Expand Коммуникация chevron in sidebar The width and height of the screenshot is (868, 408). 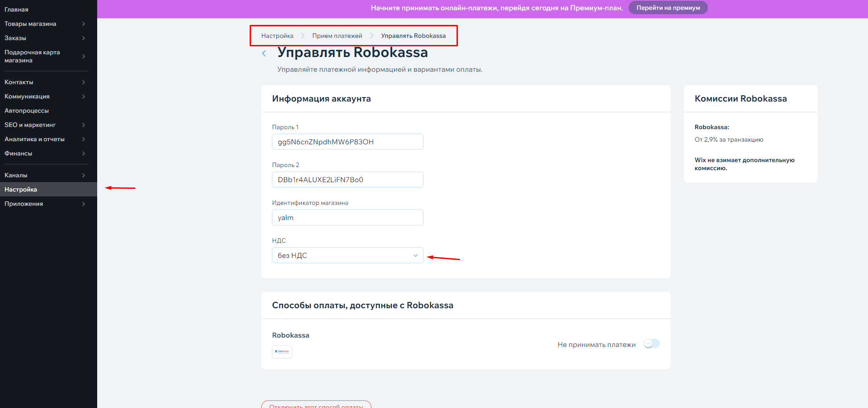coord(83,96)
